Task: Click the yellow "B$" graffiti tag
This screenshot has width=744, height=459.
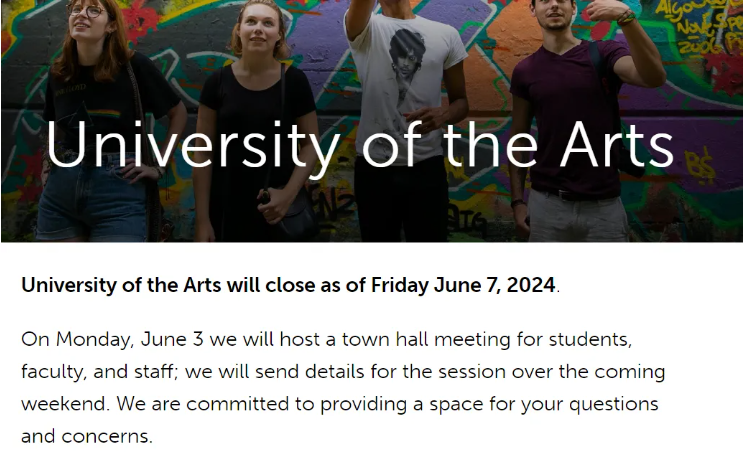Action: coord(700,165)
